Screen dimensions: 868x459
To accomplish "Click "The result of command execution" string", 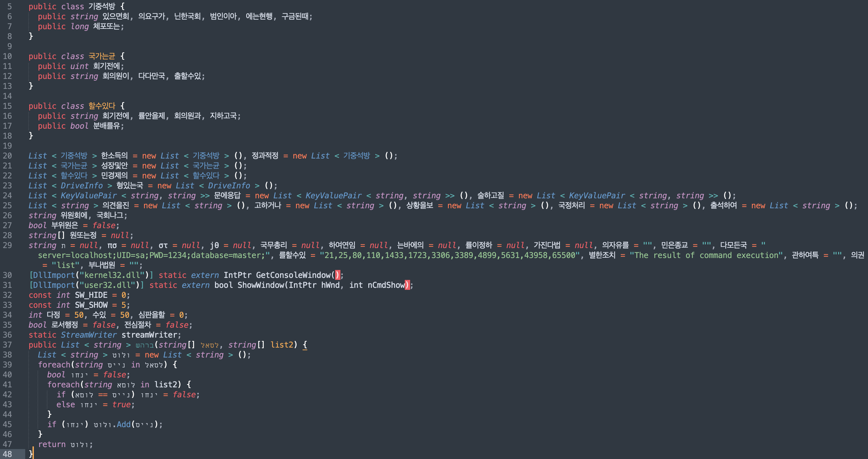I will click(706, 255).
